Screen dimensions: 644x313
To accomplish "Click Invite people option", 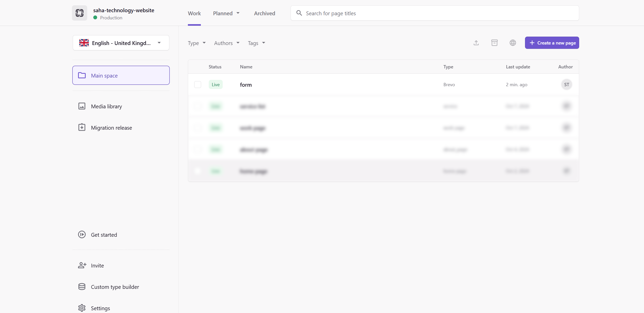I will [x=97, y=265].
